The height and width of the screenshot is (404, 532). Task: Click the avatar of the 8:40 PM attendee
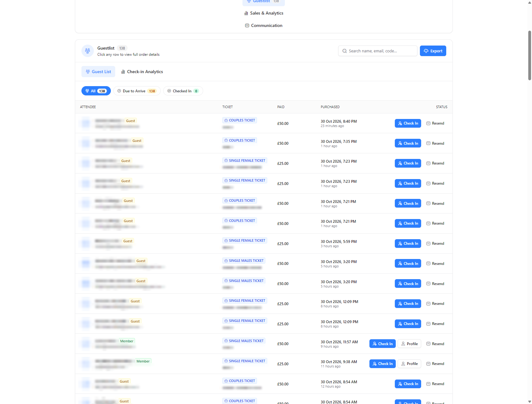[x=86, y=123]
